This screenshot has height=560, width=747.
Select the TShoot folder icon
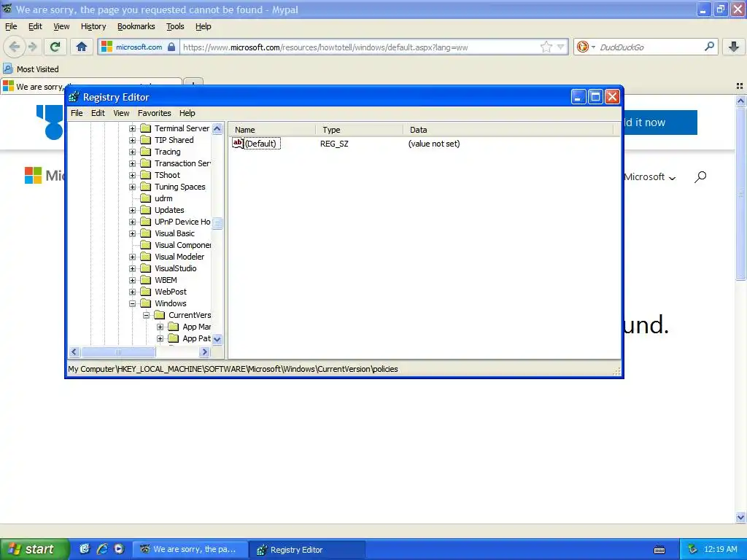(146, 175)
